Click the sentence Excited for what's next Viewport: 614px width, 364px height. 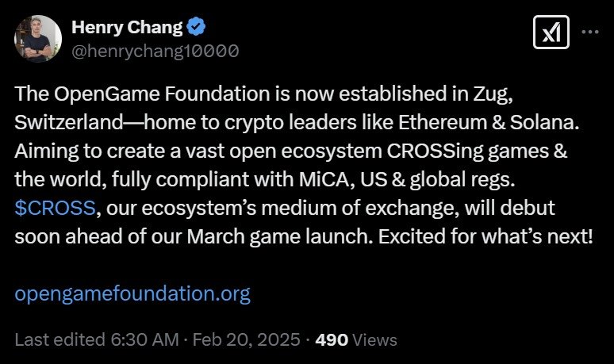pyautogui.click(x=485, y=236)
